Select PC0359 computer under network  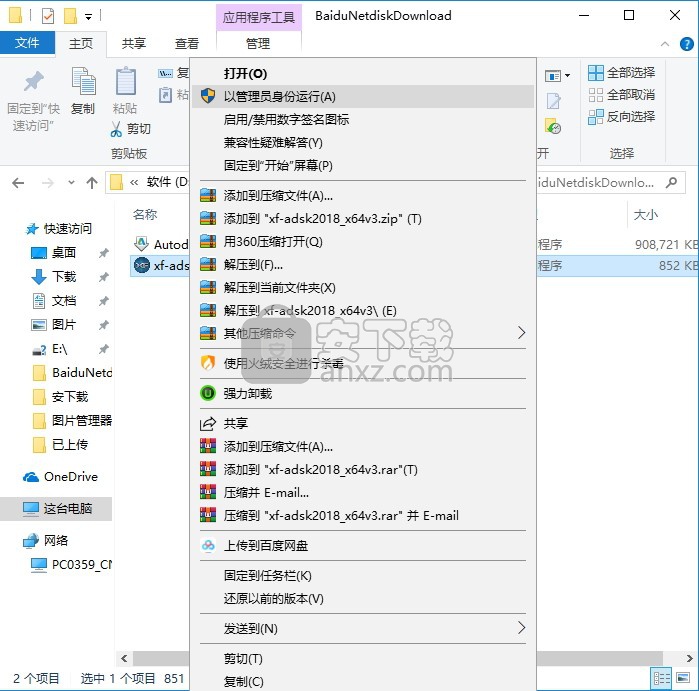tap(71, 565)
